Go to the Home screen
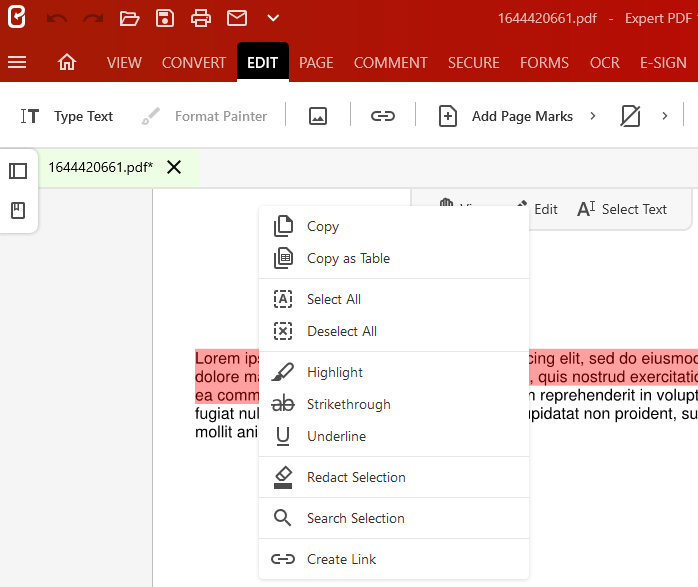 tap(67, 62)
